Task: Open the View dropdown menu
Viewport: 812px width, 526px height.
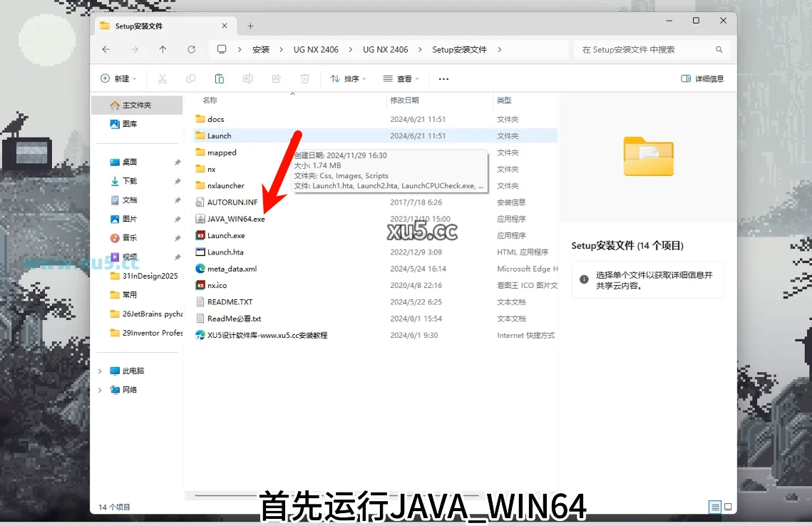Action: 401,78
